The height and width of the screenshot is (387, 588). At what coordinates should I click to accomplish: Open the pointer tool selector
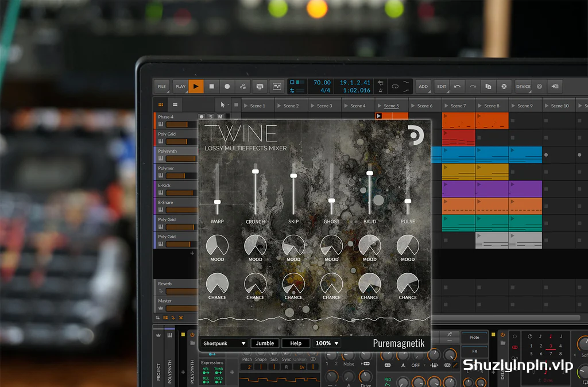223,105
